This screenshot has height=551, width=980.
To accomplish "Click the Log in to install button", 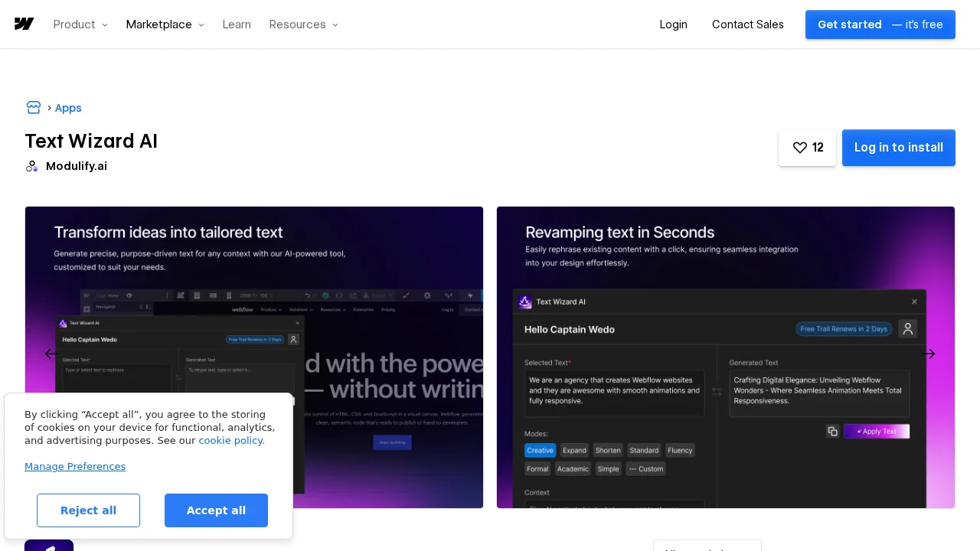I will coord(898,148).
